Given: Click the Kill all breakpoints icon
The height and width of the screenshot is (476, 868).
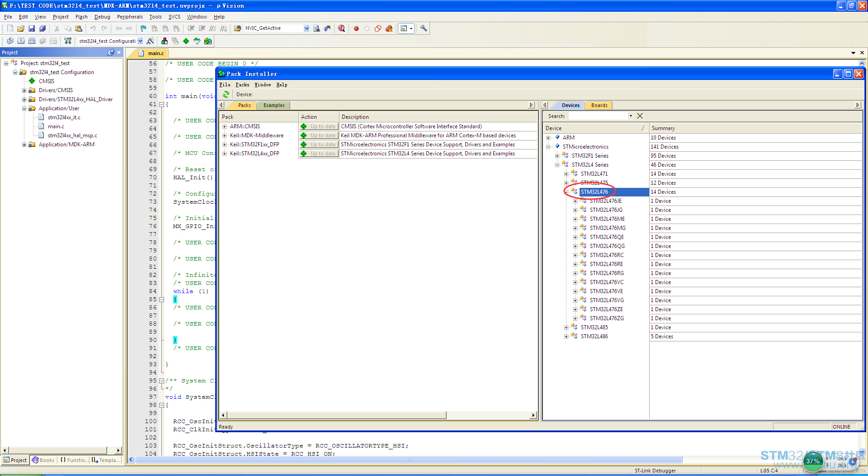Looking at the screenshot, I should [389, 28].
